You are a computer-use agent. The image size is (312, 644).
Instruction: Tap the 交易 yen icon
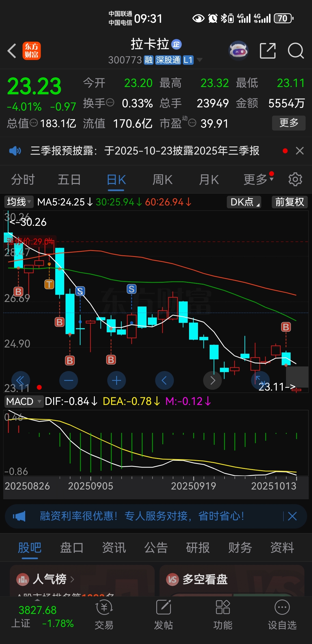104,607
